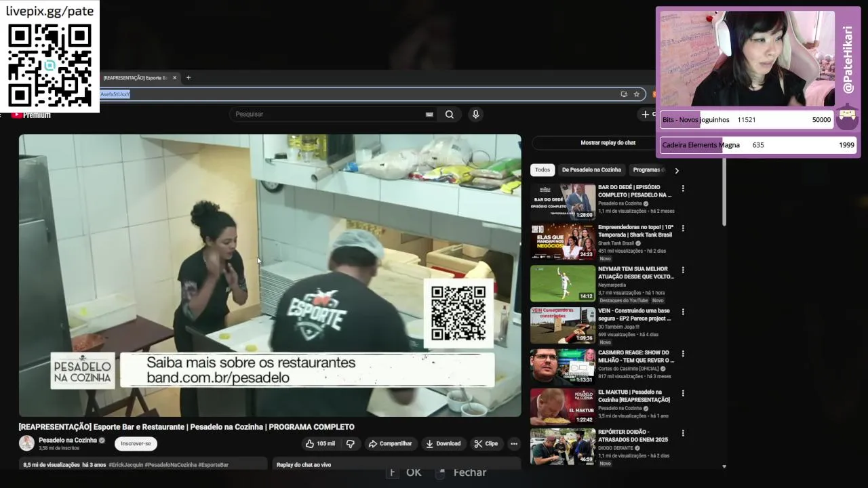Click the Compartilhar share button
This screenshot has width=868, height=488.
tap(391, 444)
